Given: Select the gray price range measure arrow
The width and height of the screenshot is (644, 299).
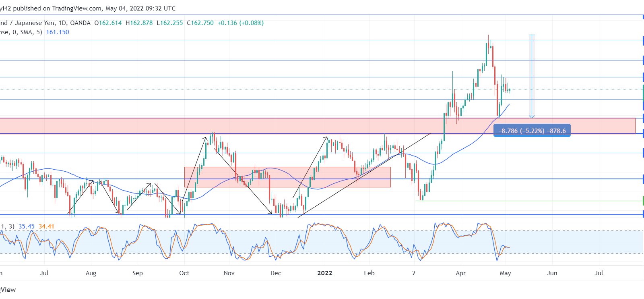Looking at the screenshot, I should 532,77.
